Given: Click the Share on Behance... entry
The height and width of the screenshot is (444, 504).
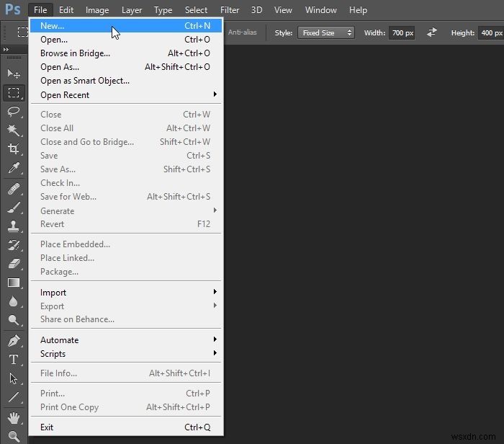Looking at the screenshot, I should tap(126, 319).
